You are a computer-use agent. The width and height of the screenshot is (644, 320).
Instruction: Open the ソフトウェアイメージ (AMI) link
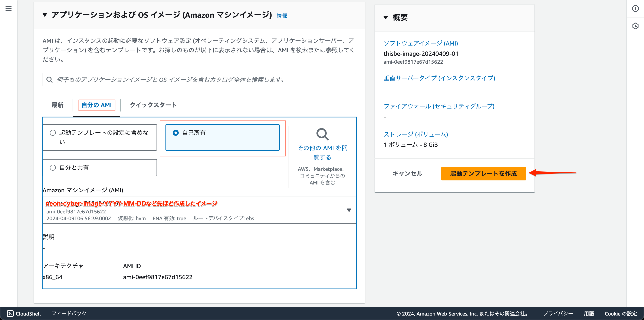(x=421, y=43)
